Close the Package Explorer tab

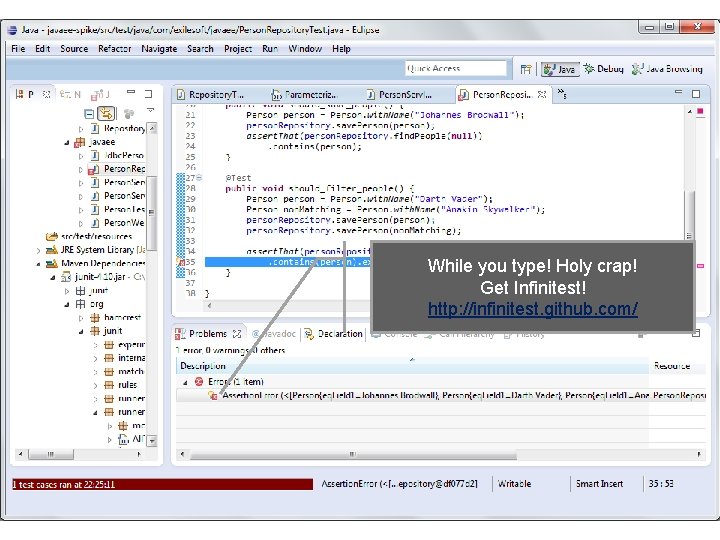click(46, 94)
